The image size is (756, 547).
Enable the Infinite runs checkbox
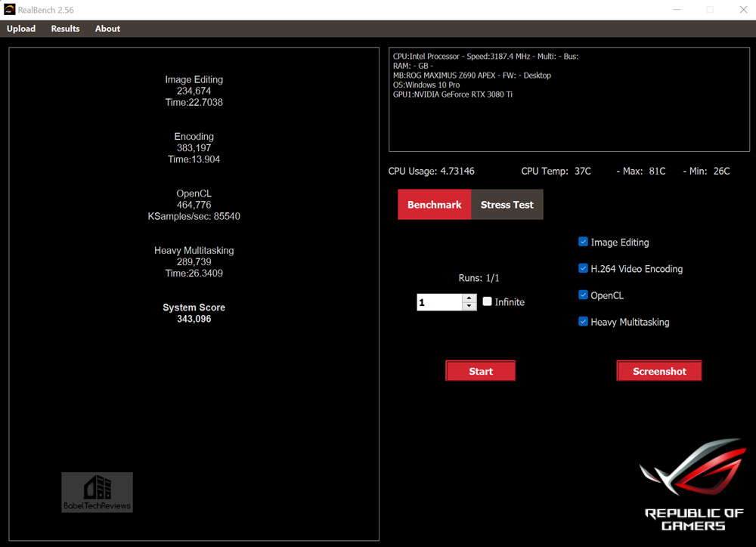click(488, 301)
